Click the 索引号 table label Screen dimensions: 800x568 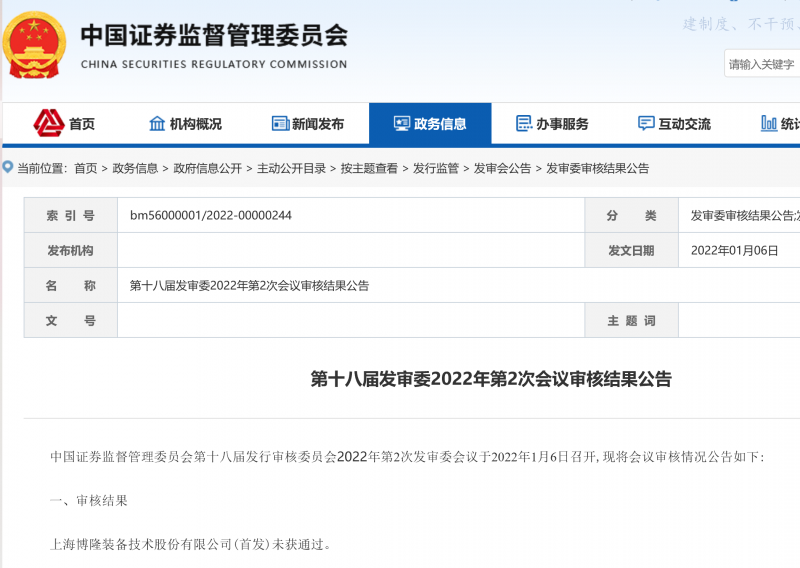[70, 215]
